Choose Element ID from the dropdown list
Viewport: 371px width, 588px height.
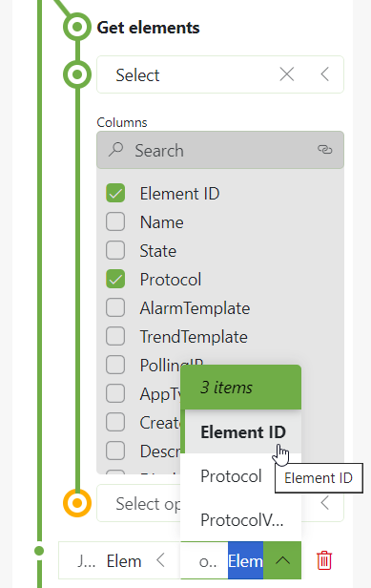coord(241,432)
